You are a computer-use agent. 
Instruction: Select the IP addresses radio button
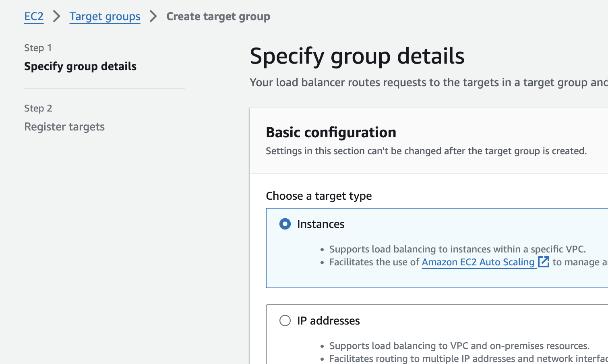(285, 321)
